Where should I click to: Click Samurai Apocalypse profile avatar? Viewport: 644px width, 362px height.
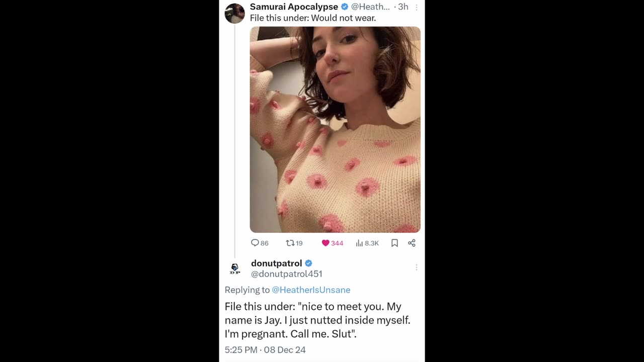[234, 13]
